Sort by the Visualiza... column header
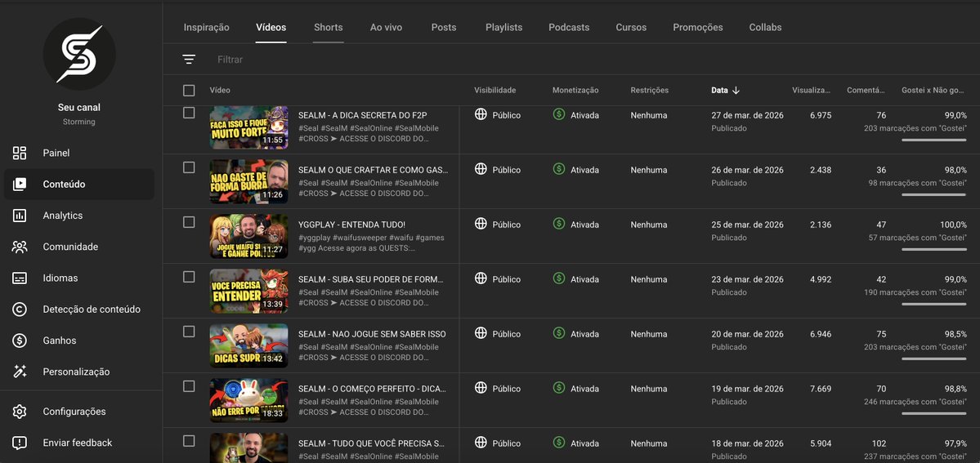 point(812,90)
